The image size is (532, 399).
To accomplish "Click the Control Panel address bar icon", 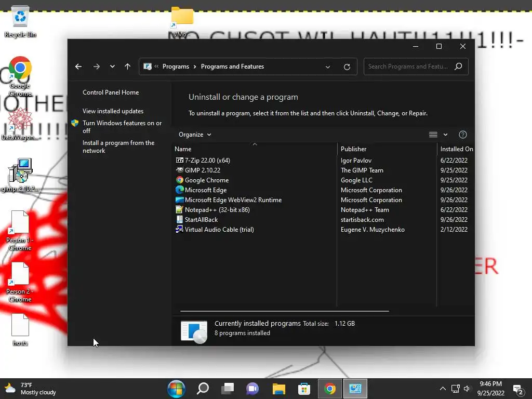I will (147, 66).
